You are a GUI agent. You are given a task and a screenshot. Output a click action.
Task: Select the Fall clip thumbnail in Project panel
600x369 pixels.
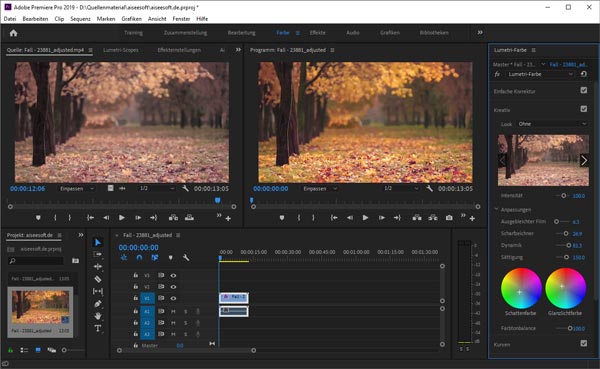point(40,307)
